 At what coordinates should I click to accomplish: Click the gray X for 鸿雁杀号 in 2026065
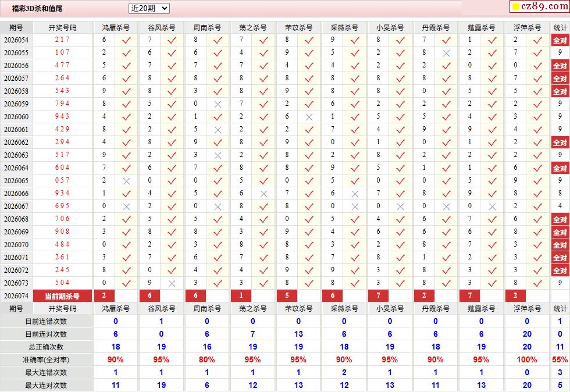tap(127, 181)
